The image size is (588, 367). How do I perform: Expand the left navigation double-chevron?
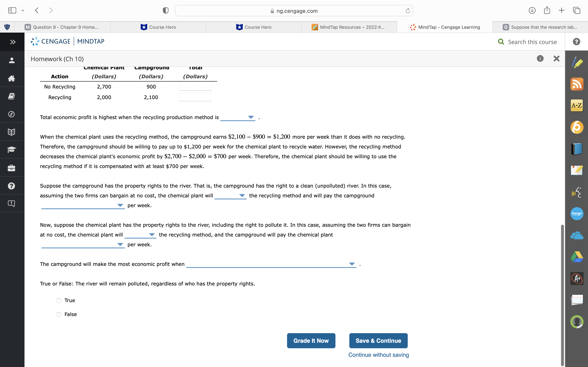point(12,42)
